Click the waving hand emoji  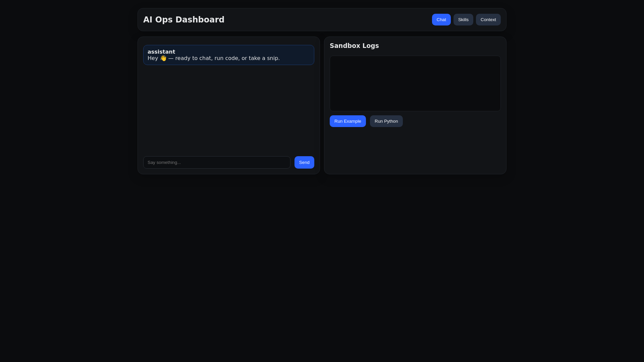point(163,58)
